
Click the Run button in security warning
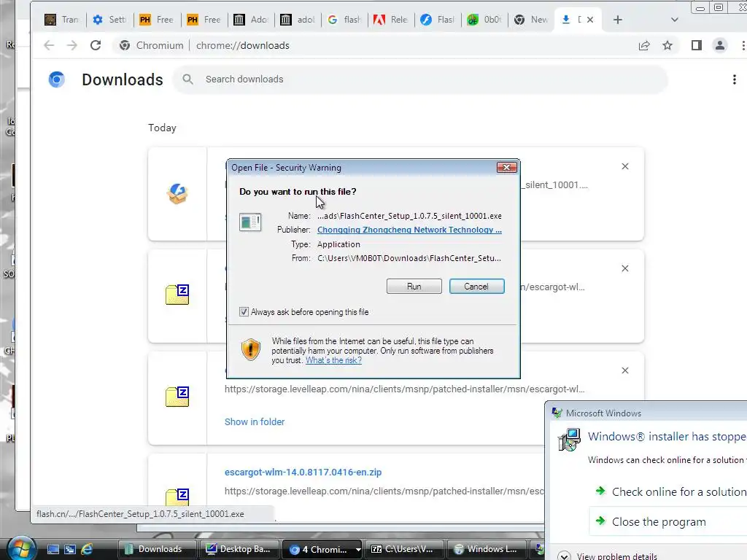click(x=414, y=286)
